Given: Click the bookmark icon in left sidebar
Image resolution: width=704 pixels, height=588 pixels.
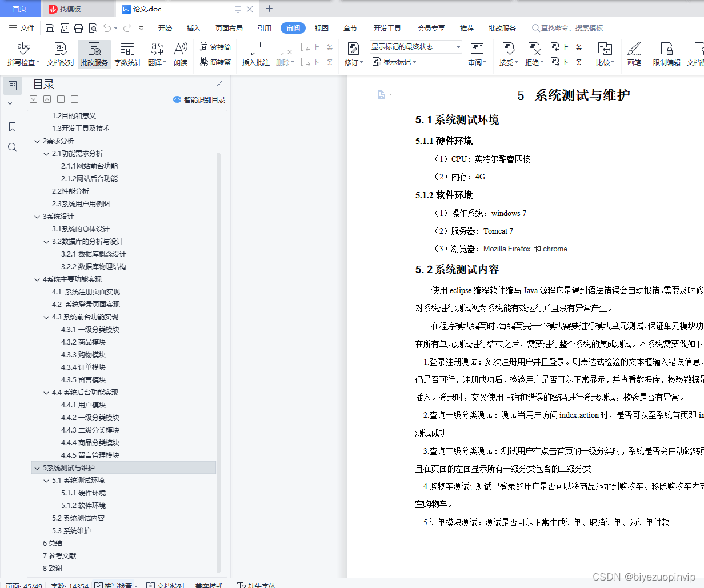Looking at the screenshot, I should pos(13,127).
